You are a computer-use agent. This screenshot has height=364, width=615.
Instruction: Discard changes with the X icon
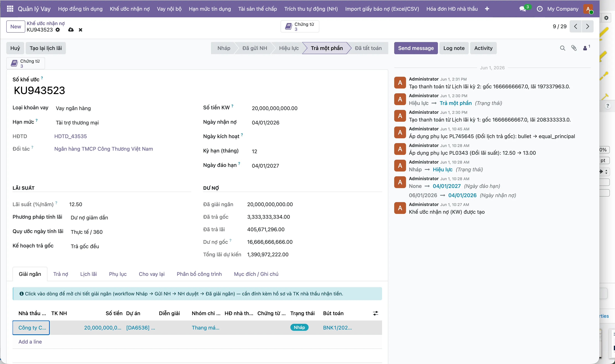[80, 30]
